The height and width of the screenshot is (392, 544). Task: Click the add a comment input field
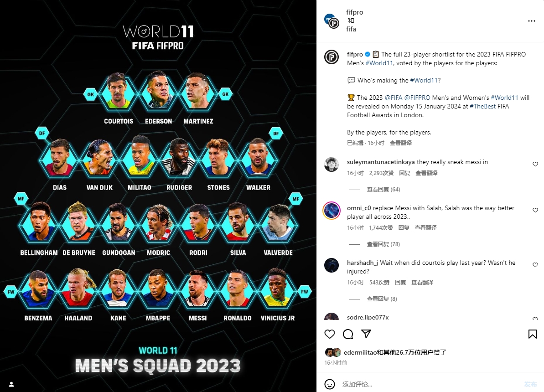[x=430, y=384]
